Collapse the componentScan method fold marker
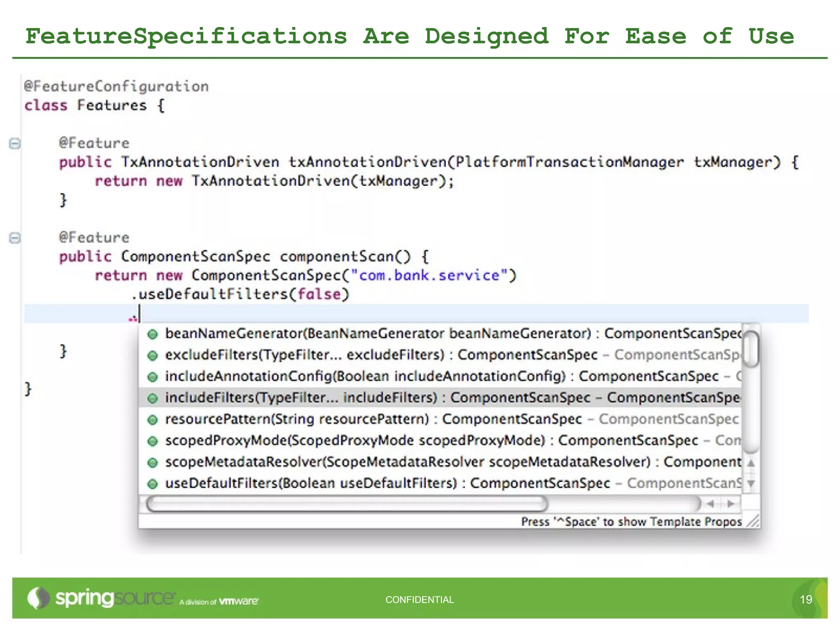Viewport: 840px width, 630px height. (x=15, y=238)
